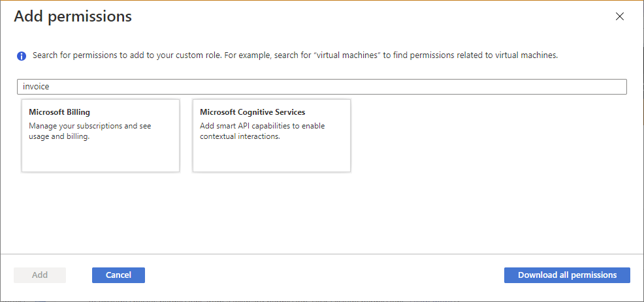Click empty footer space left of Download button

pyautogui.click(x=327, y=275)
